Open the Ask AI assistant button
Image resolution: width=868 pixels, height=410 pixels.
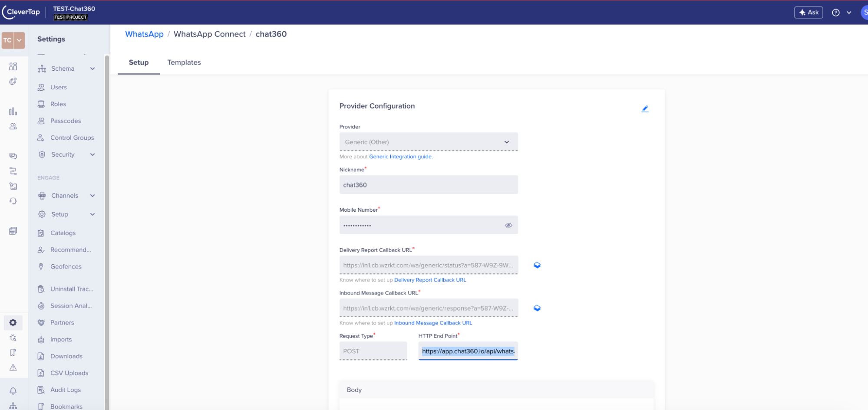[809, 12]
